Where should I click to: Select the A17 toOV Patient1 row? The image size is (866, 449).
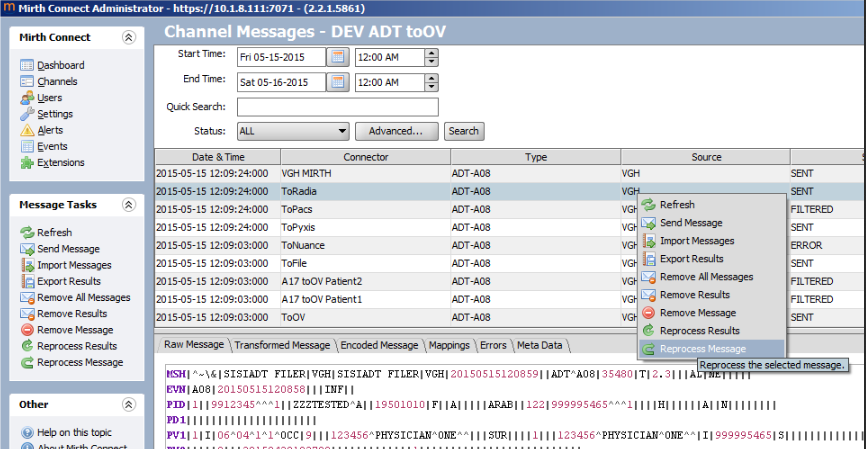[396, 299]
